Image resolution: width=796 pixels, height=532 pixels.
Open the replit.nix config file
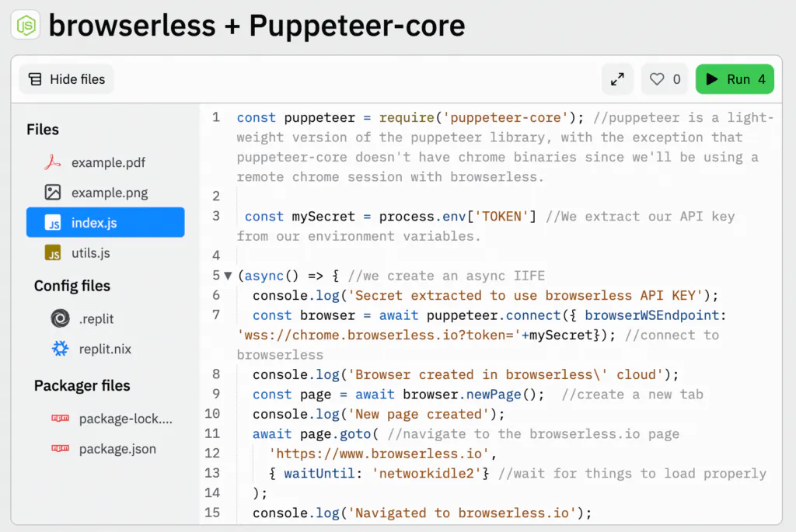[x=106, y=349]
